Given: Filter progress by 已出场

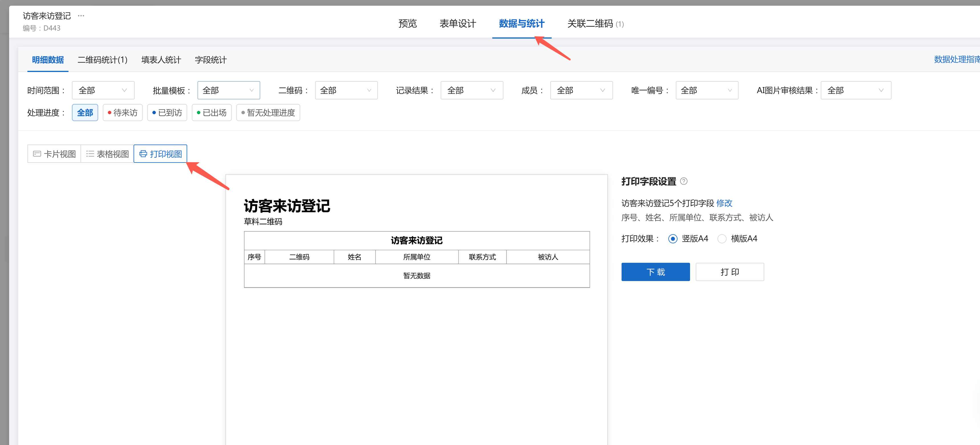Looking at the screenshot, I should click(x=211, y=113).
